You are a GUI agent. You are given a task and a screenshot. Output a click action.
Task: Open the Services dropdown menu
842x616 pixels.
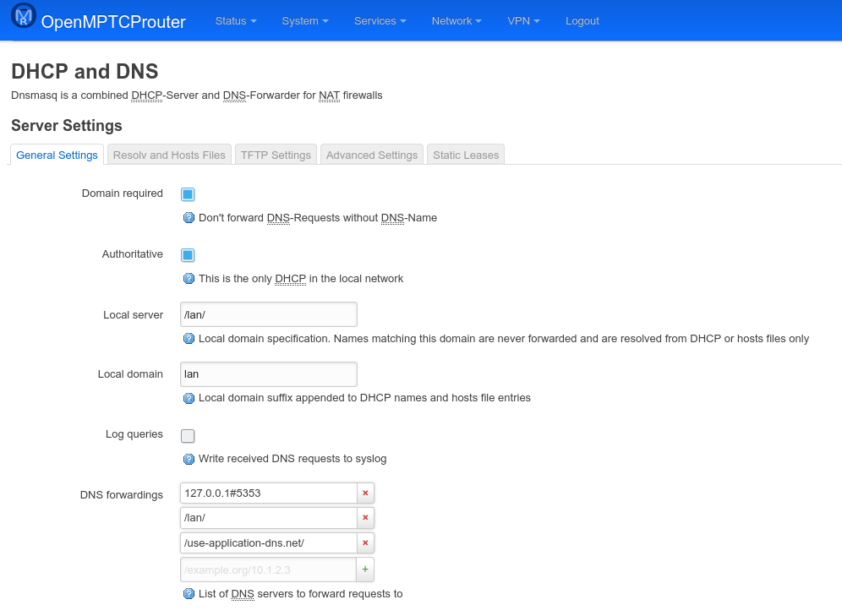(x=379, y=20)
